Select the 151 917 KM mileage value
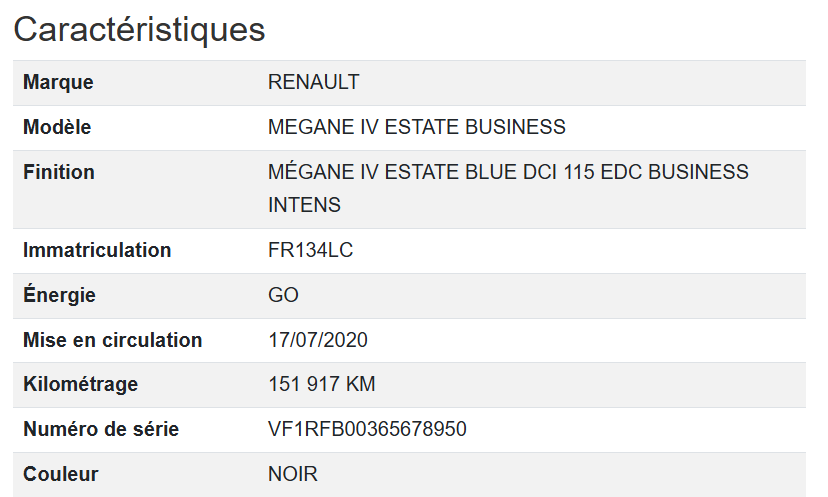The height and width of the screenshot is (497, 828). coord(322,384)
